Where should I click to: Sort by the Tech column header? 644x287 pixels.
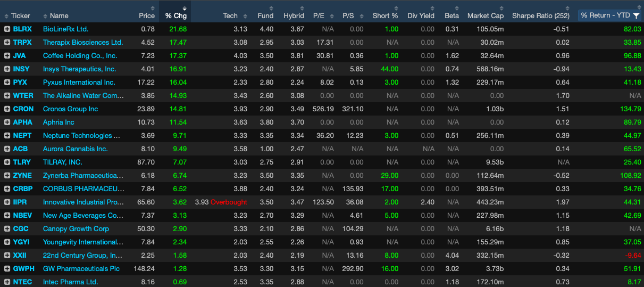click(x=230, y=15)
